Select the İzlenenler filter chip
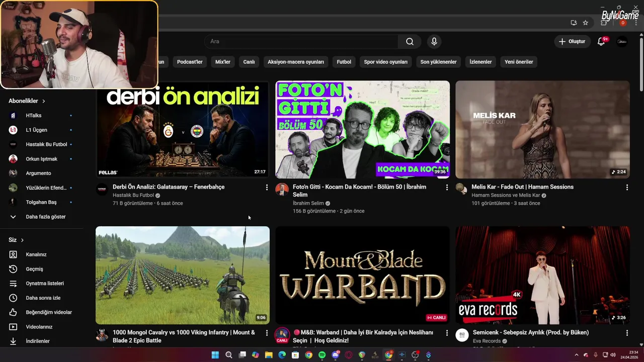The image size is (644, 362). [480, 62]
